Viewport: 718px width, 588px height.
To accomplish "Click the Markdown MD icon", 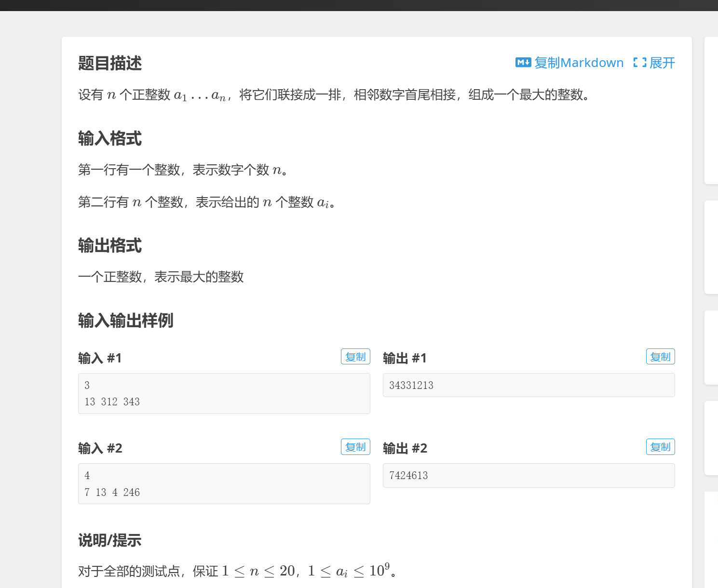I will point(523,62).
